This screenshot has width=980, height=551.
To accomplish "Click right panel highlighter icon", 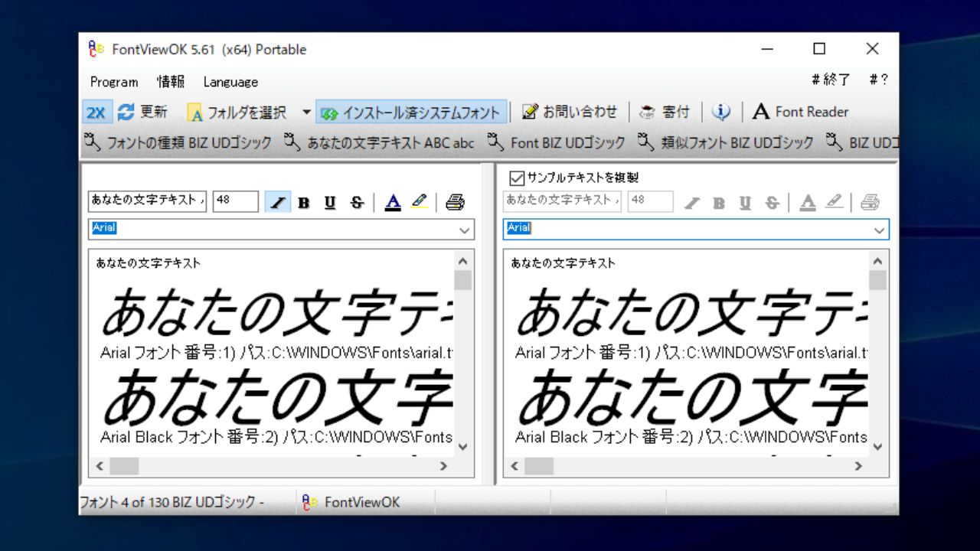I will [x=834, y=202].
